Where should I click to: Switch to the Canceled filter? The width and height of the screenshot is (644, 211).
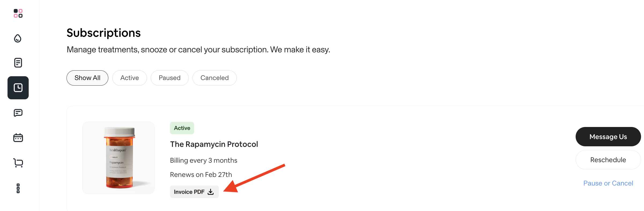pos(214,78)
